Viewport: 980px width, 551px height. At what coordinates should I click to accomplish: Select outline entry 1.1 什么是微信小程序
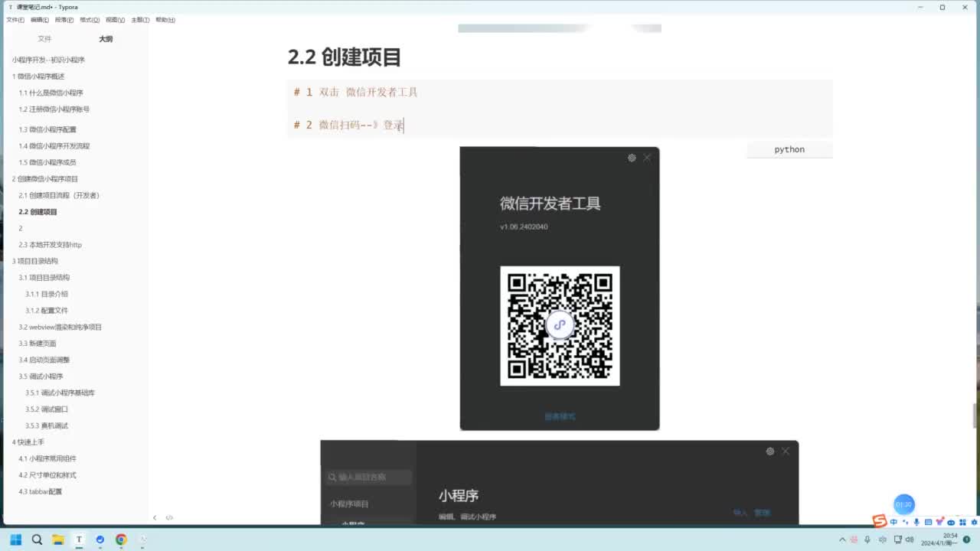[x=51, y=93]
